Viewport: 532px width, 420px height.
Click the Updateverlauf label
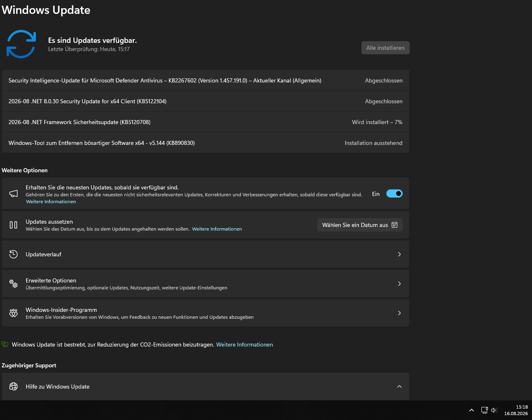pos(44,254)
